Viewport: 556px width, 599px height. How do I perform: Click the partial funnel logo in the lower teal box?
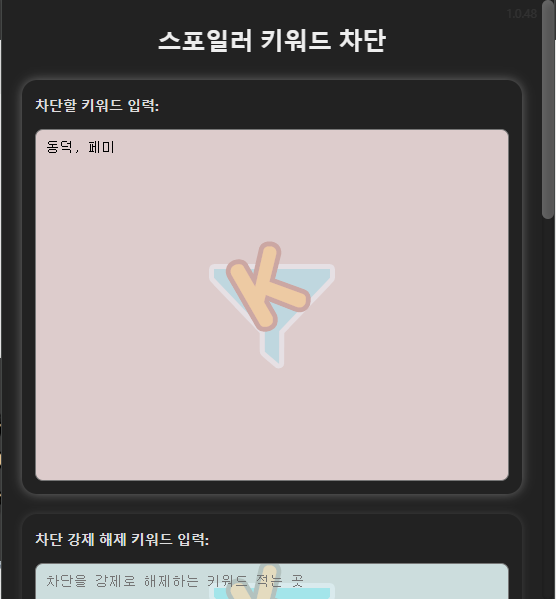tap(272, 581)
